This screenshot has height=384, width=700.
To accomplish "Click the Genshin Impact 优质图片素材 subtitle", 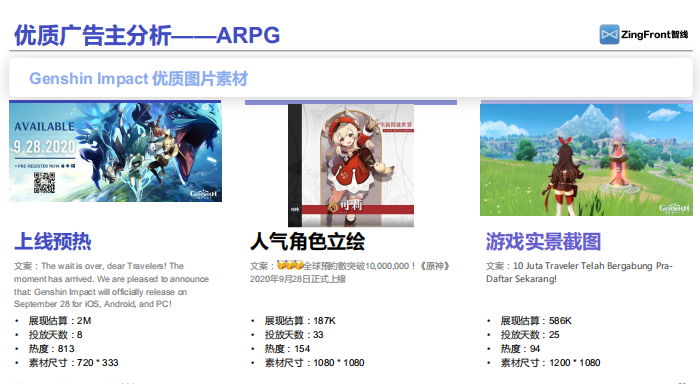I will pos(138,79).
